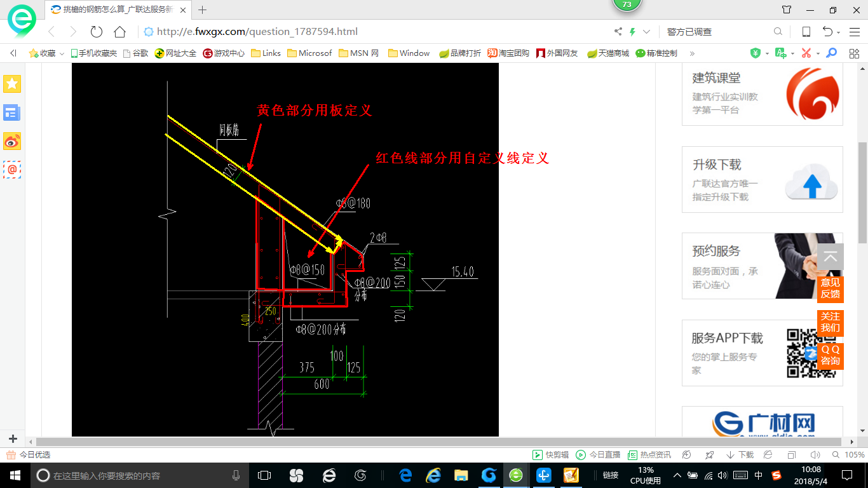Add a sidebar app plus button

tap(13, 438)
